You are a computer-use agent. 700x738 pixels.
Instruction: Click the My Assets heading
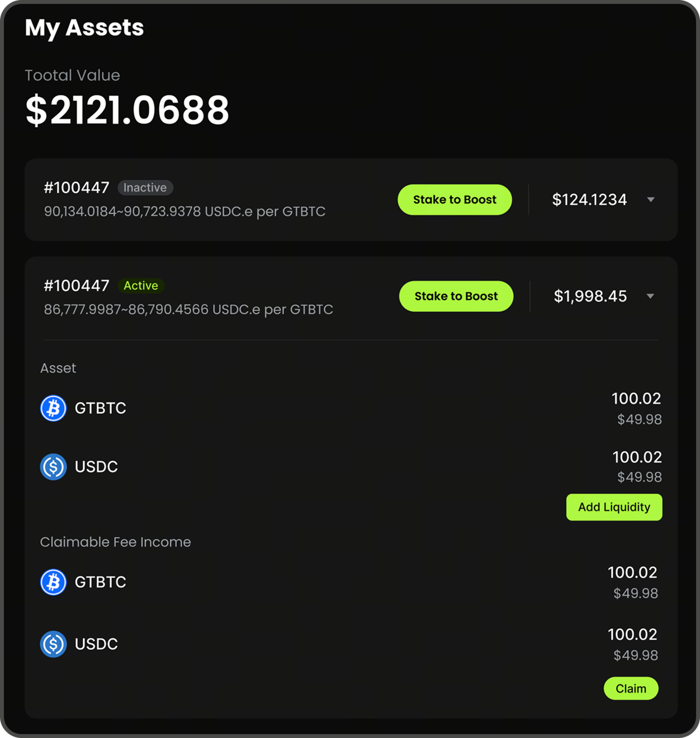point(84,28)
